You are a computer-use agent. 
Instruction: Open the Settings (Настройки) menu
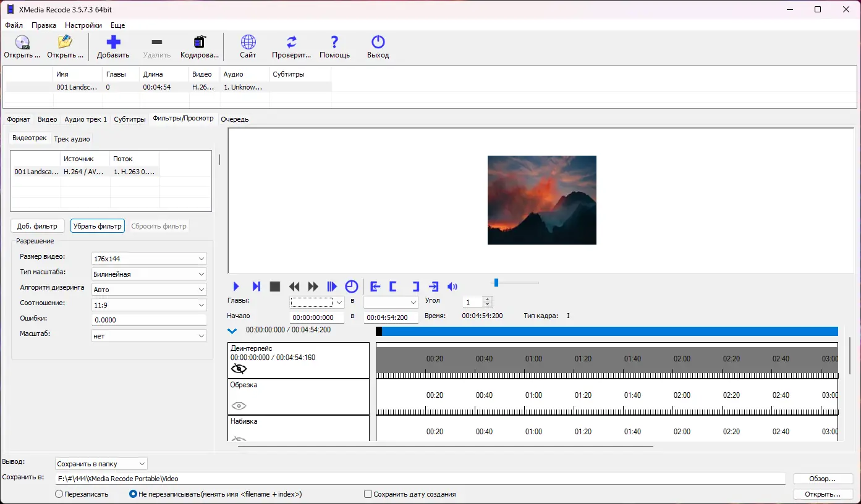(83, 25)
